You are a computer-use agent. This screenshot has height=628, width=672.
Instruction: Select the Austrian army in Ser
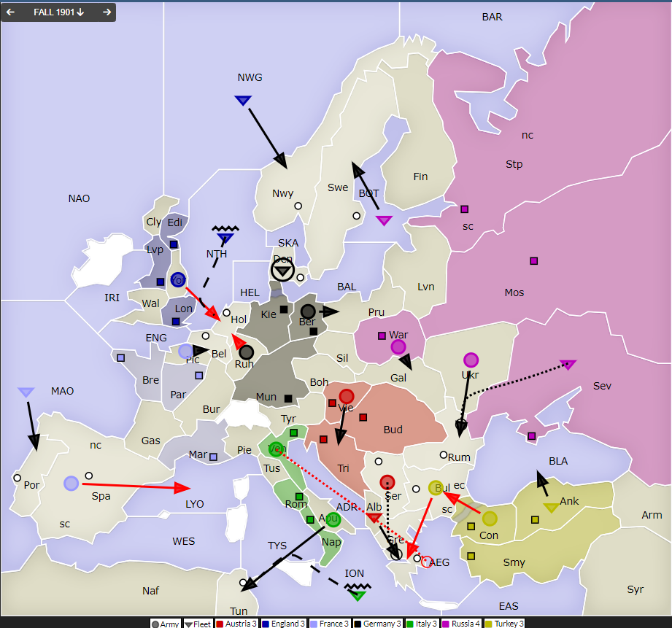(x=387, y=482)
